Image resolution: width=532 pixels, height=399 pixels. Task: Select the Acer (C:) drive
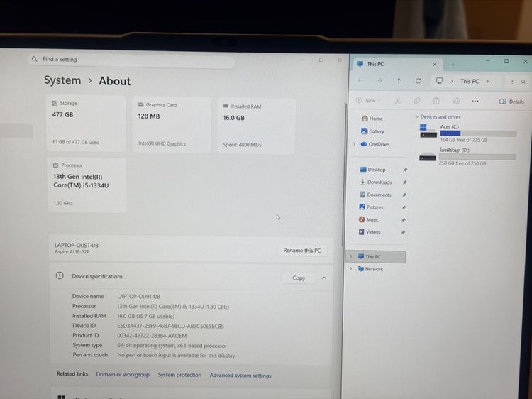468,133
